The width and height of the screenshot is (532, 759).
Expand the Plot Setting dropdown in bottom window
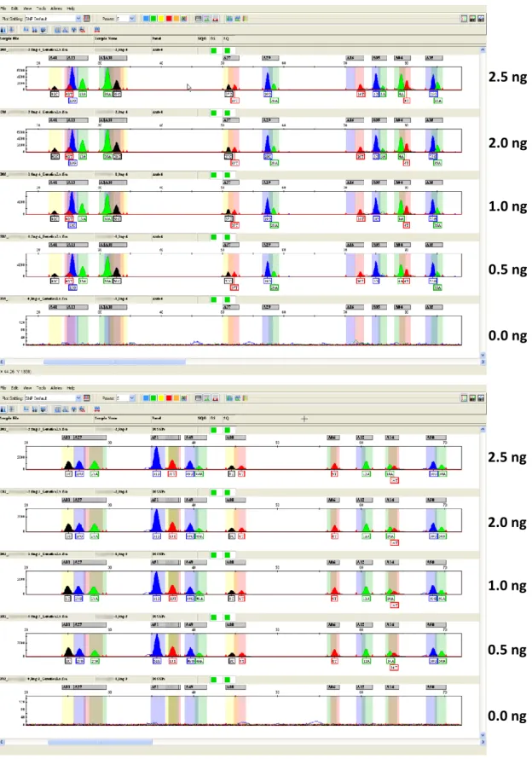pyautogui.click(x=78, y=398)
